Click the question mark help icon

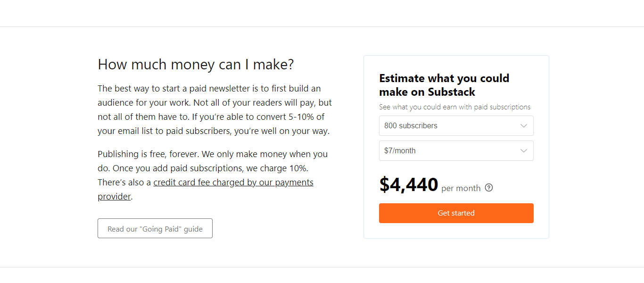(489, 188)
